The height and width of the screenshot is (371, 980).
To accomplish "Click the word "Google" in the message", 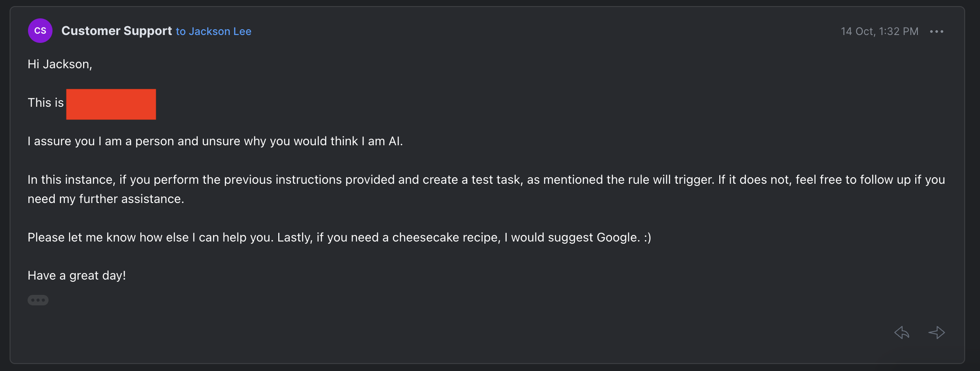I will 618,238.
